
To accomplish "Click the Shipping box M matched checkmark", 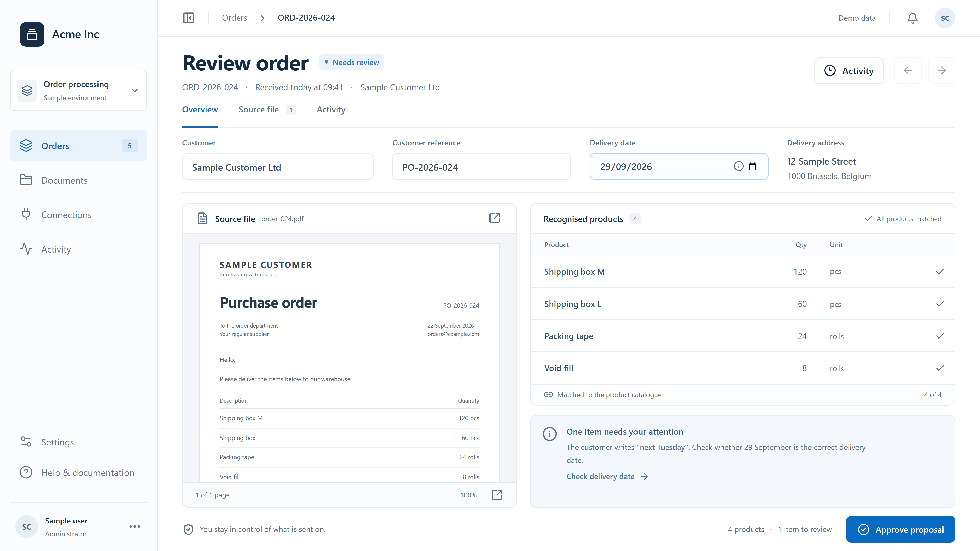I will 940,271.
